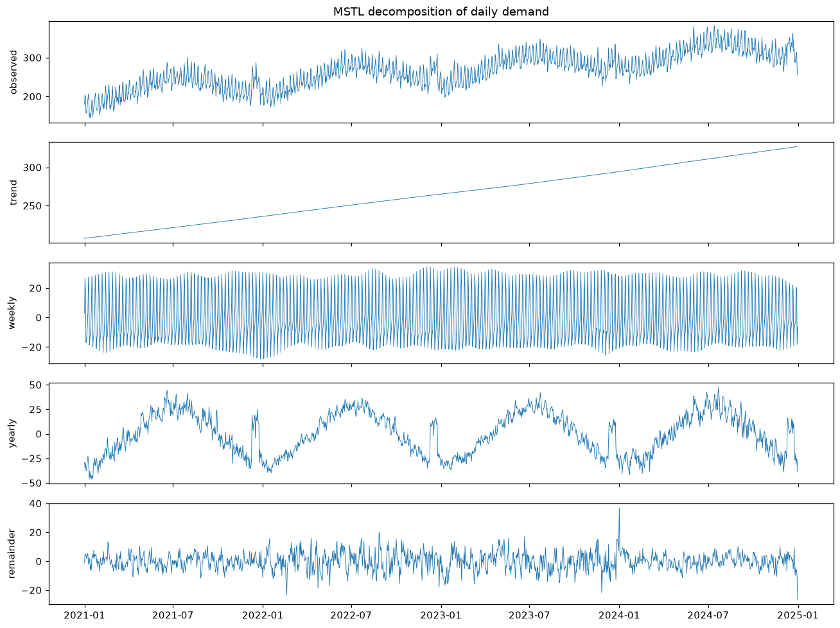Select the "2022-01" x-axis tick label
Viewport: 840px width, 628px height.
(263, 615)
